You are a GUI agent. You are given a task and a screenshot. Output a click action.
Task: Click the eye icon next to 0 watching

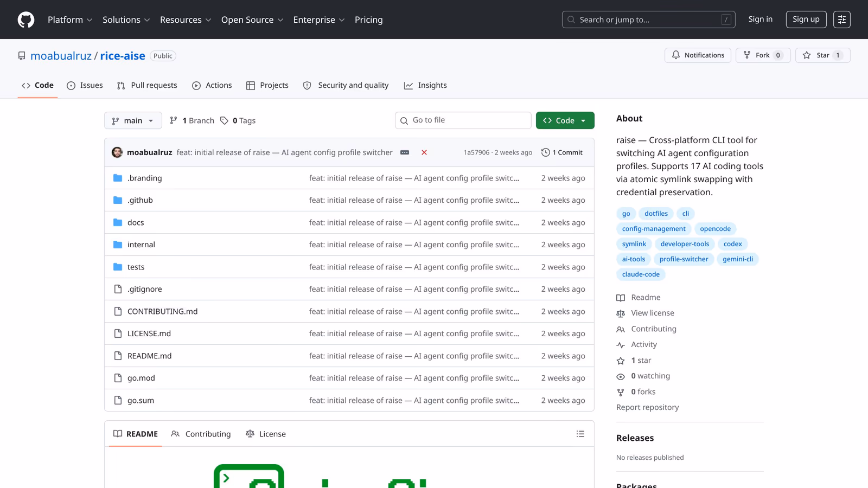click(621, 376)
